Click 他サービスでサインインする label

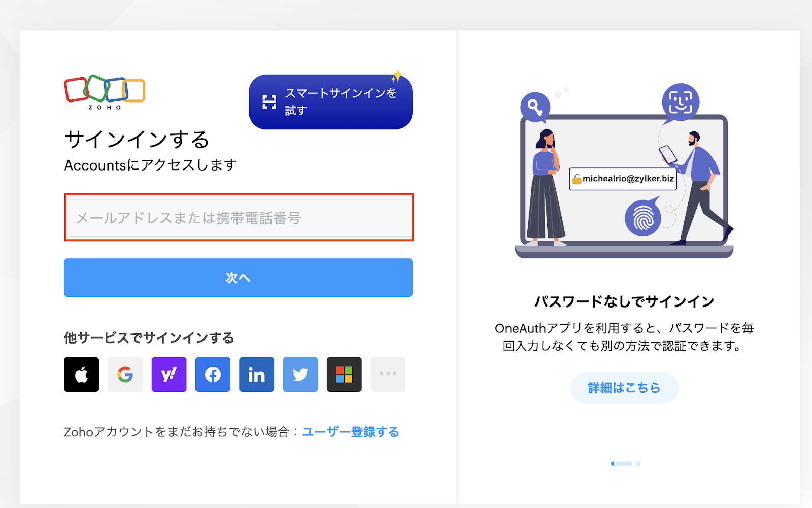[x=149, y=338]
